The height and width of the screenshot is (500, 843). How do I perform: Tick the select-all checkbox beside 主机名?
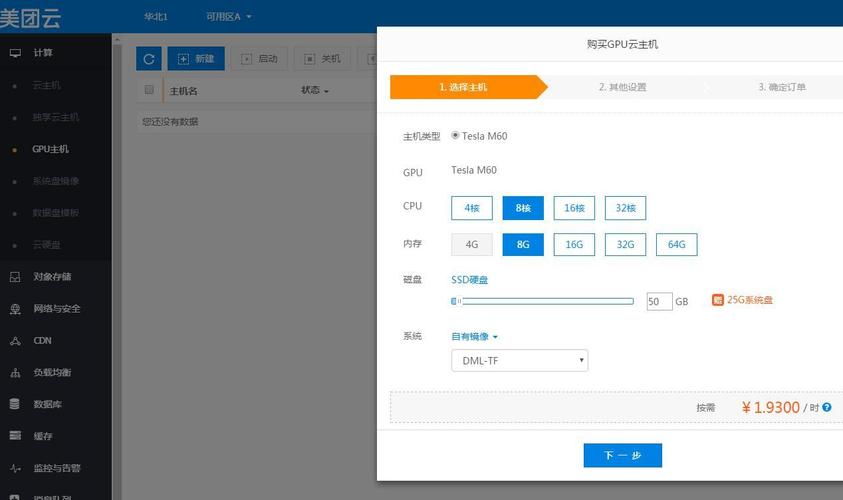coord(149,90)
